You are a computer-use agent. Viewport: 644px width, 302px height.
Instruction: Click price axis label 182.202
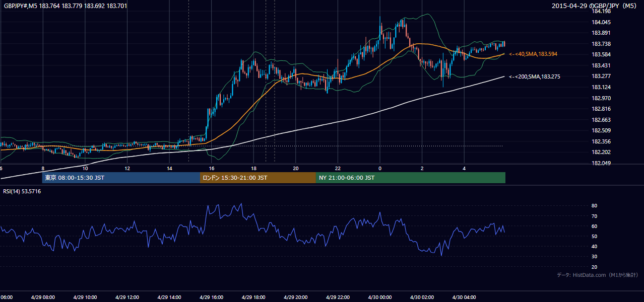click(601, 152)
